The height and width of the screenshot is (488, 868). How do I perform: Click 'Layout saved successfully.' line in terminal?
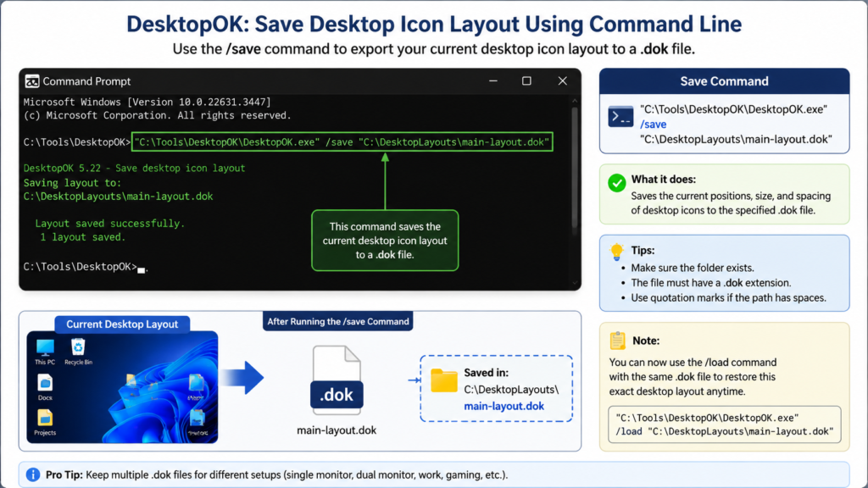click(109, 224)
